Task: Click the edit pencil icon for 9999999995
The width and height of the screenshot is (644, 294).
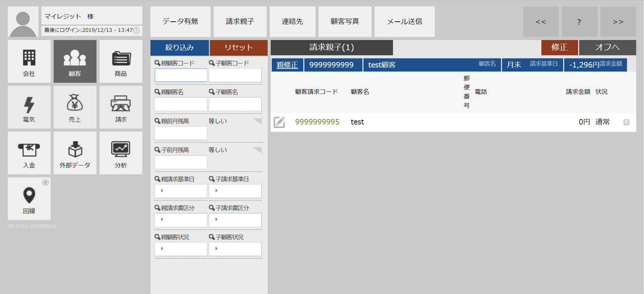Action: tap(280, 122)
